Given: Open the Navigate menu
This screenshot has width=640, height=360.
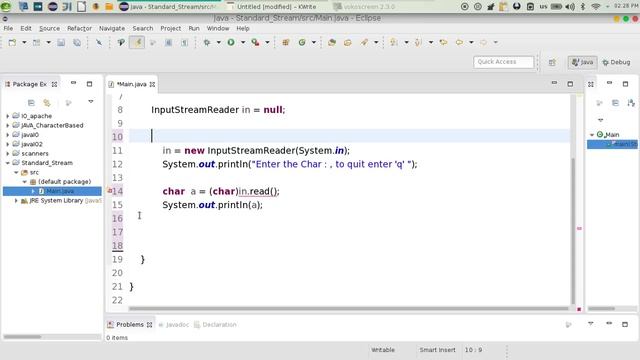Looking at the screenshot, I should tap(112, 28).
